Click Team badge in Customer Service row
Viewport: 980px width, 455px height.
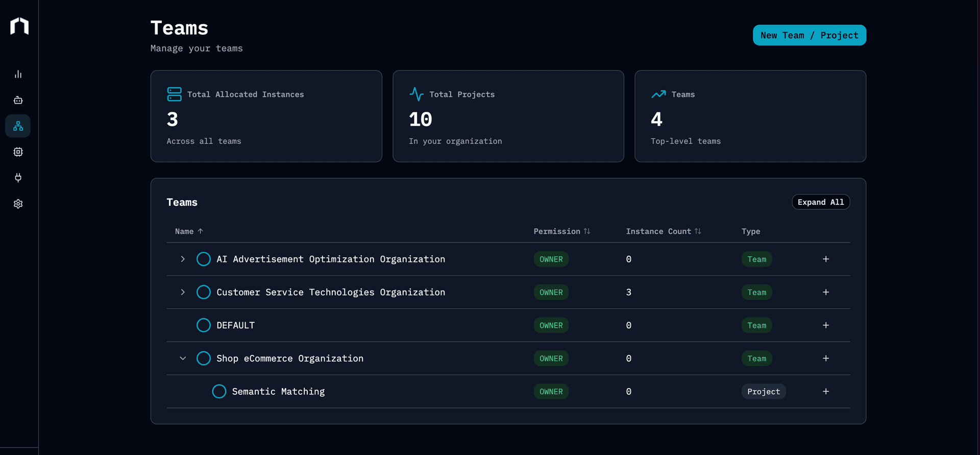(757, 292)
